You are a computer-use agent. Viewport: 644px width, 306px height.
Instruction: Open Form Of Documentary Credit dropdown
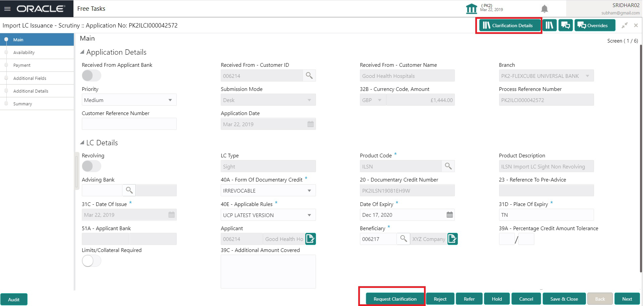point(268,191)
